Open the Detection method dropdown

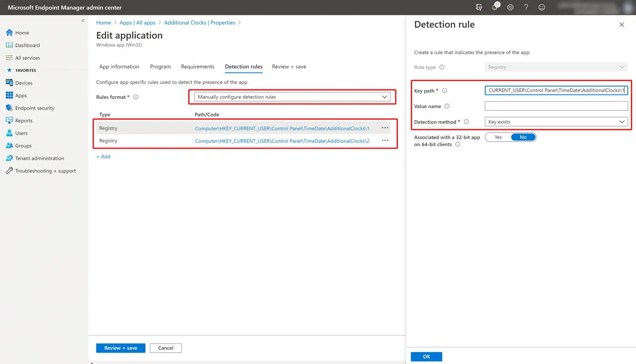click(556, 122)
